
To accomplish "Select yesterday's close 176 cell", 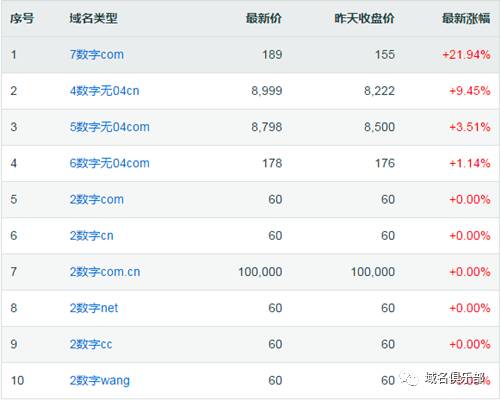I will (385, 163).
